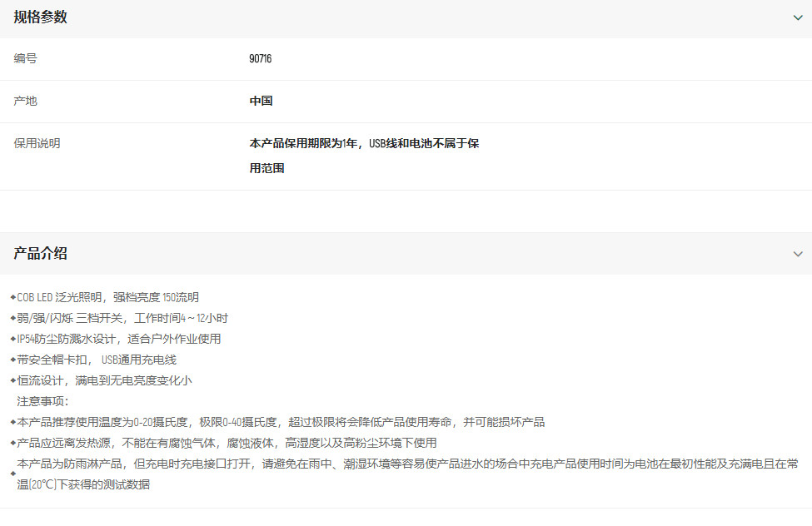Click the 注意事项 heading text
The image size is (812, 526).
pyautogui.click(x=43, y=401)
